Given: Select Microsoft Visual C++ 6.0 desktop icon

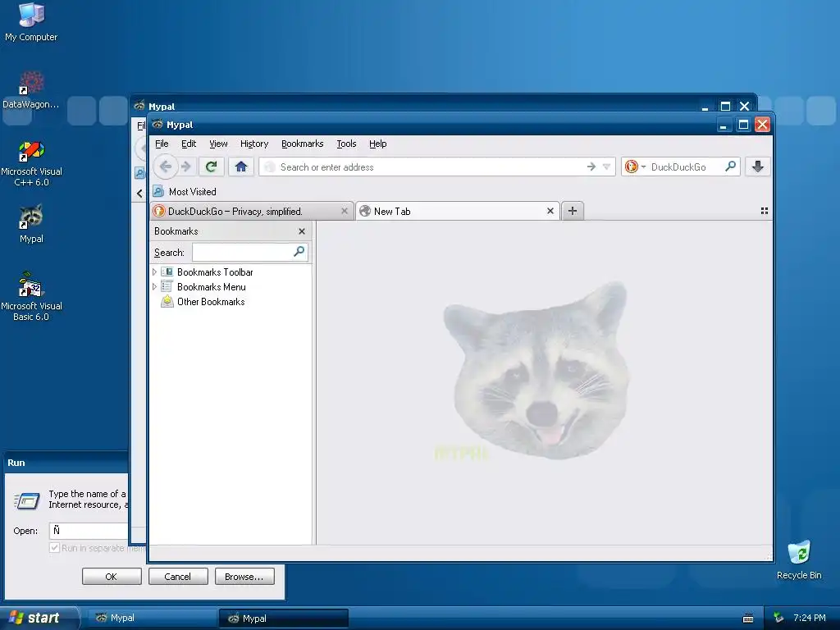Looking at the screenshot, I should [x=31, y=163].
